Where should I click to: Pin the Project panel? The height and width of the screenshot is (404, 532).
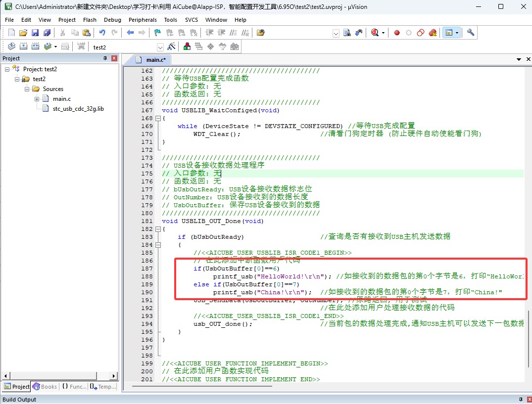coord(105,58)
